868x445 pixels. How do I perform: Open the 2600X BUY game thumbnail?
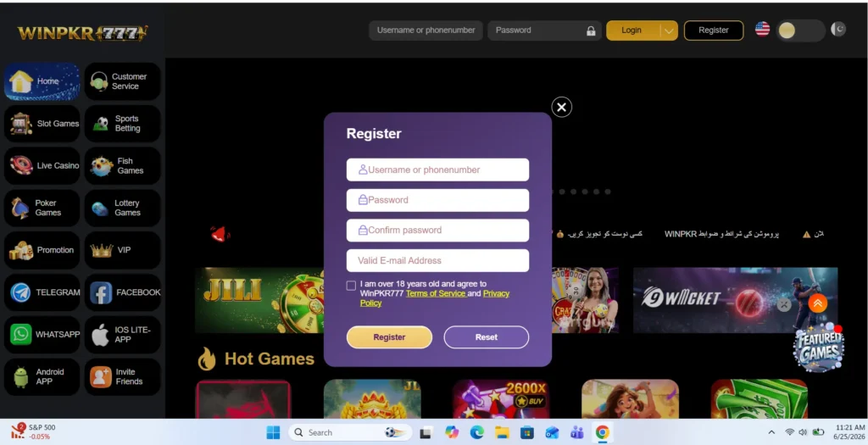click(501, 398)
